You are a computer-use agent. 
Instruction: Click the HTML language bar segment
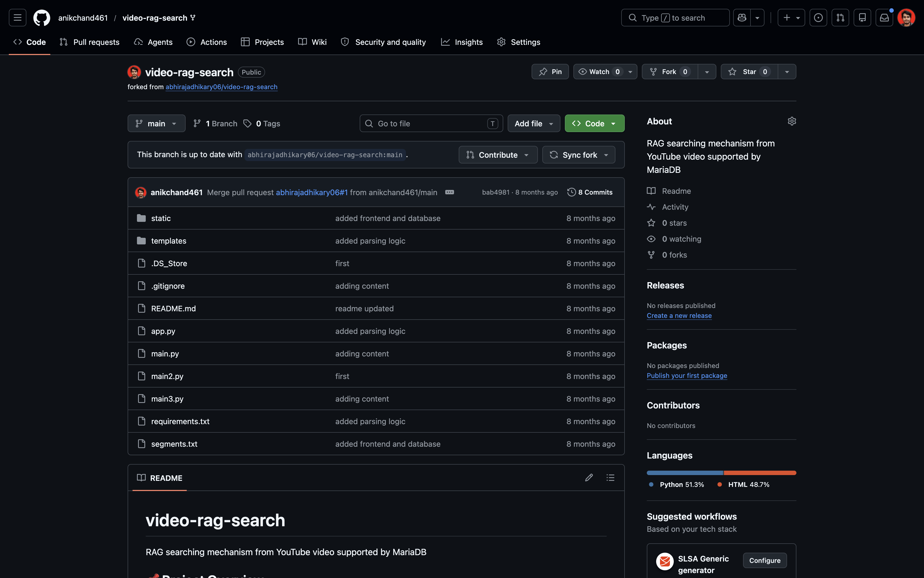click(x=760, y=473)
